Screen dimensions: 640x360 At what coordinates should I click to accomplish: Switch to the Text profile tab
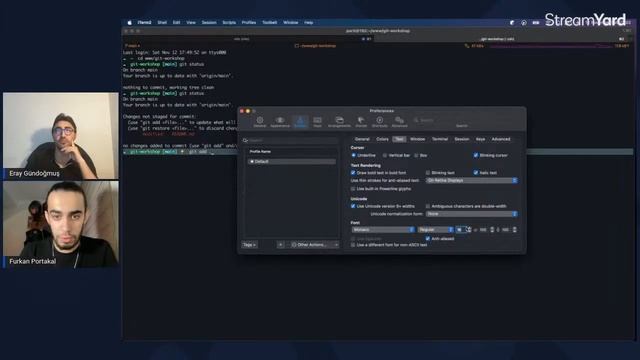pos(399,139)
